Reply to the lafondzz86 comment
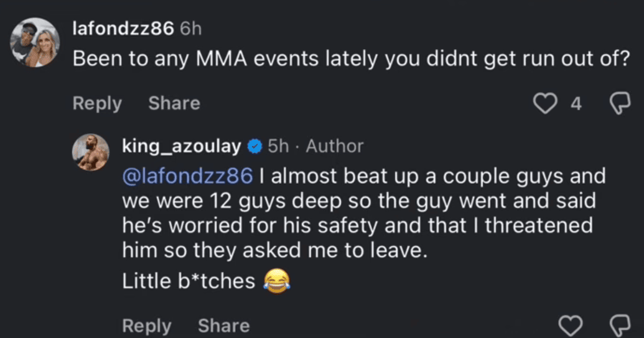 [x=97, y=103]
